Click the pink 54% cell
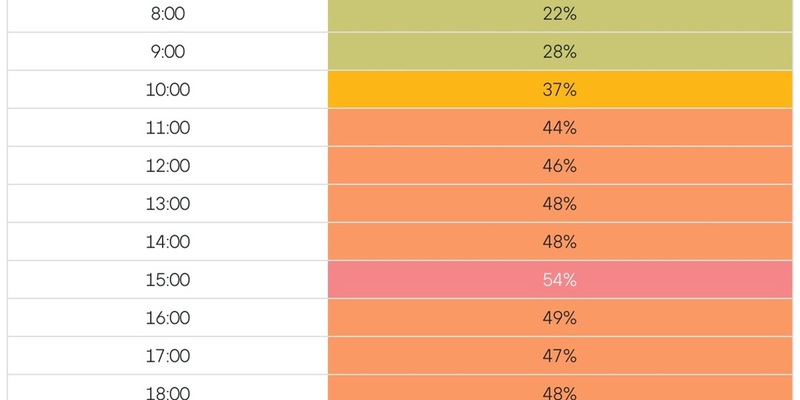The height and width of the screenshot is (400, 800). pos(560,280)
